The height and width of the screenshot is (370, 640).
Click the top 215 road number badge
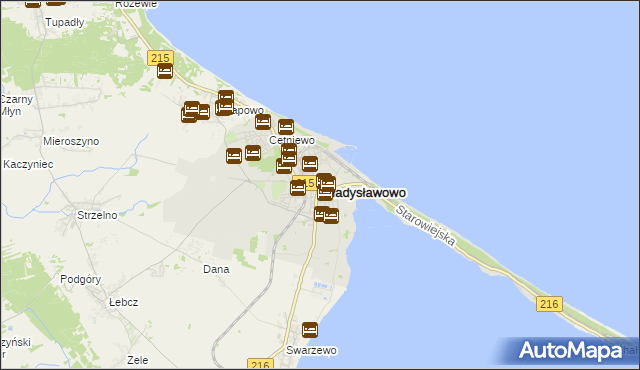(160, 58)
